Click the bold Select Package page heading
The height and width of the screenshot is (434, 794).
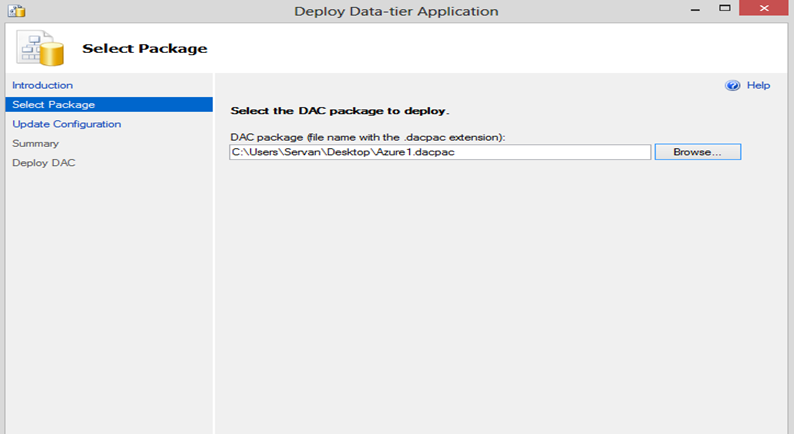coord(145,49)
